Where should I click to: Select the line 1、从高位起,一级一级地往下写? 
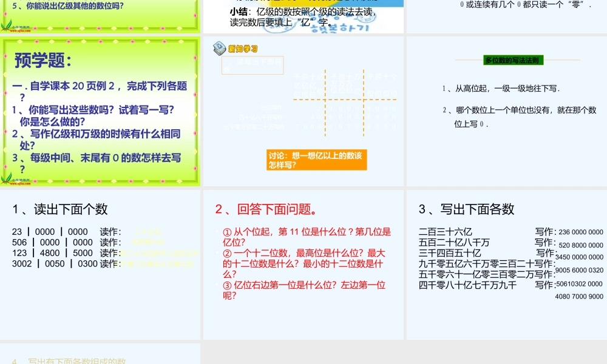point(501,89)
